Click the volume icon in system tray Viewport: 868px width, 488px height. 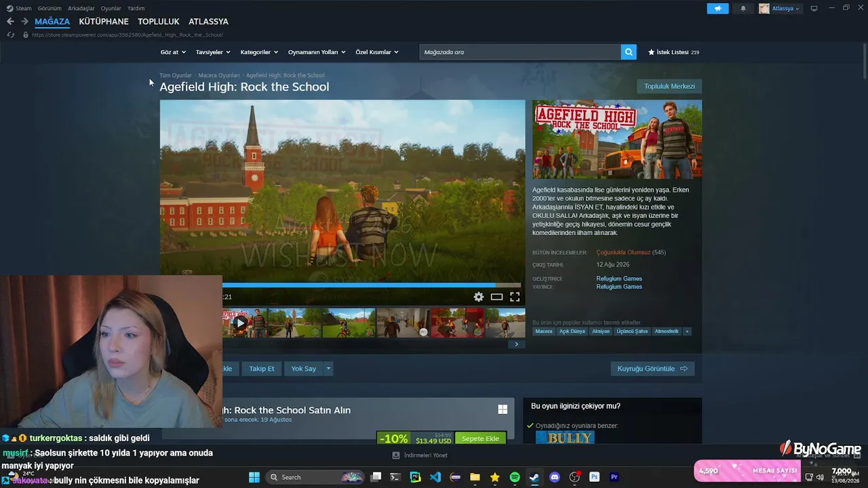(820, 477)
